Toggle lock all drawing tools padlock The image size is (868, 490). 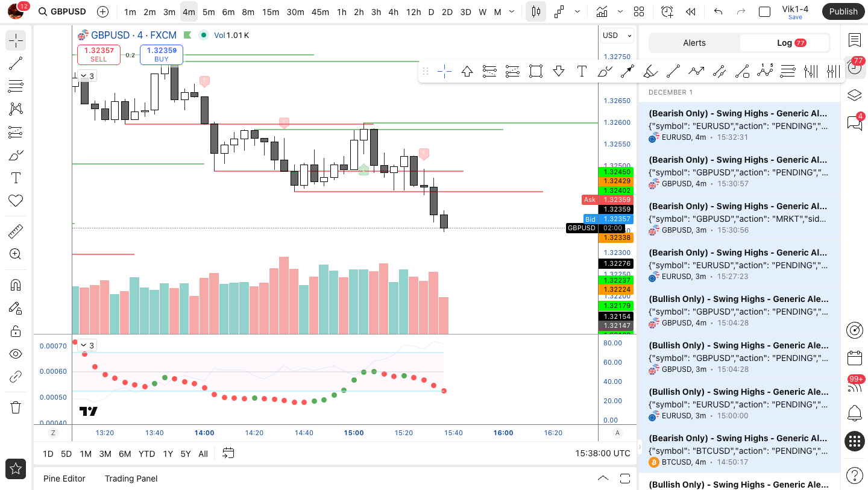point(16,331)
